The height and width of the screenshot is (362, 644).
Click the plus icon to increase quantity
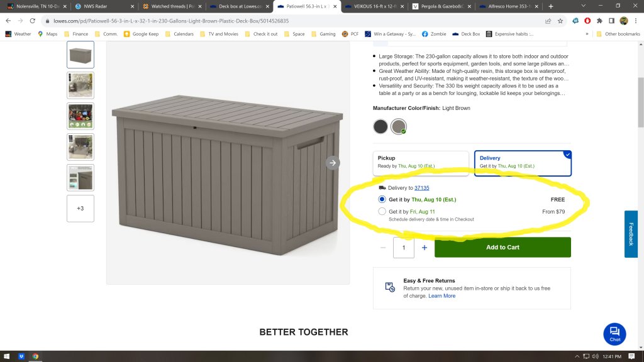click(x=425, y=248)
